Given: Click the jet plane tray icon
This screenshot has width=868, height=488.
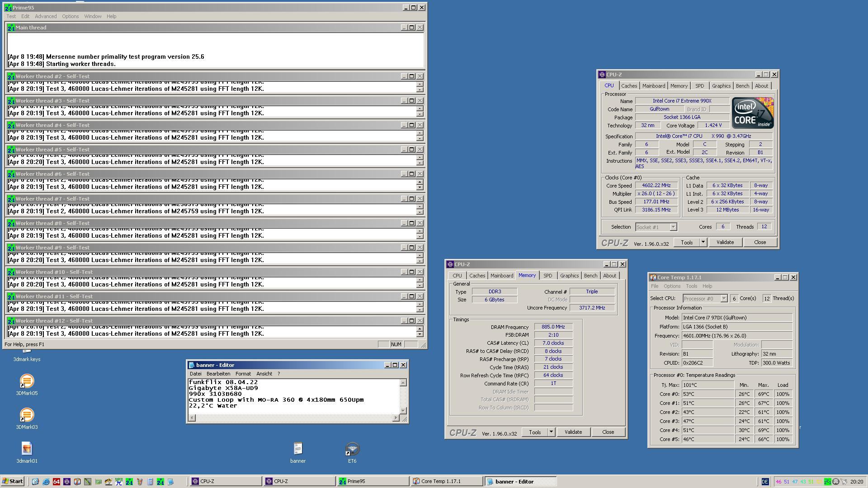Looking at the screenshot, I should [844, 482].
